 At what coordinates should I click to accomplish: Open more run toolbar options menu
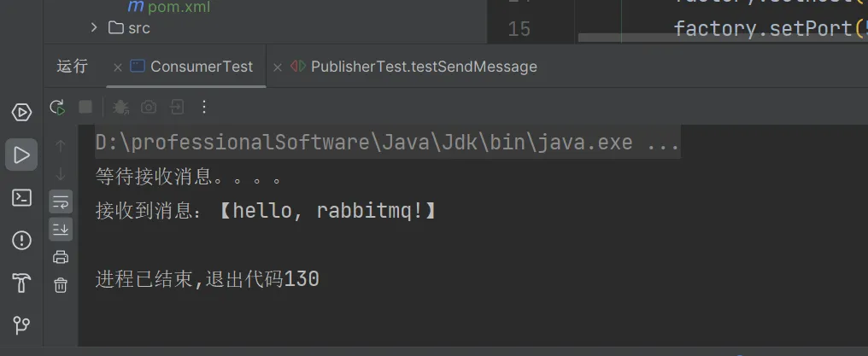coord(203,107)
